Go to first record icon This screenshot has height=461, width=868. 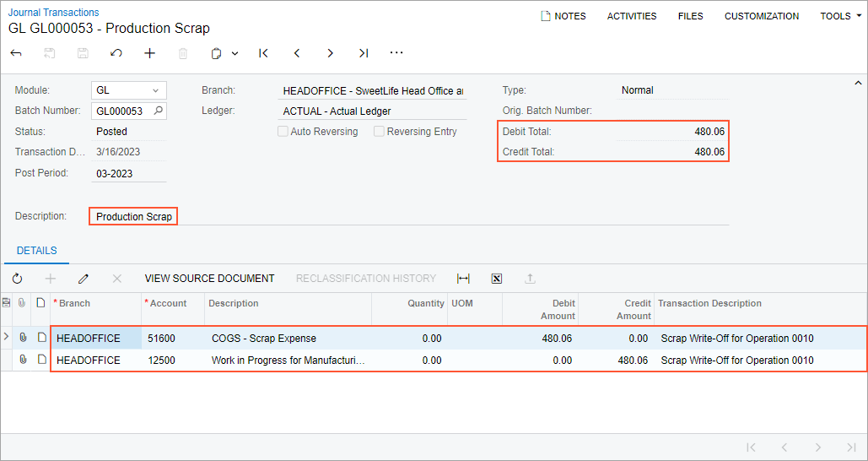pyautogui.click(x=263, y=53)
